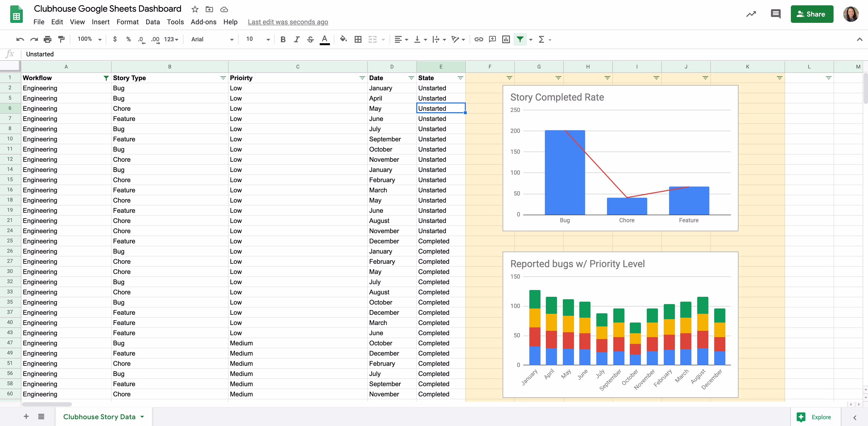Click the Undo icon

coord(20,39)
